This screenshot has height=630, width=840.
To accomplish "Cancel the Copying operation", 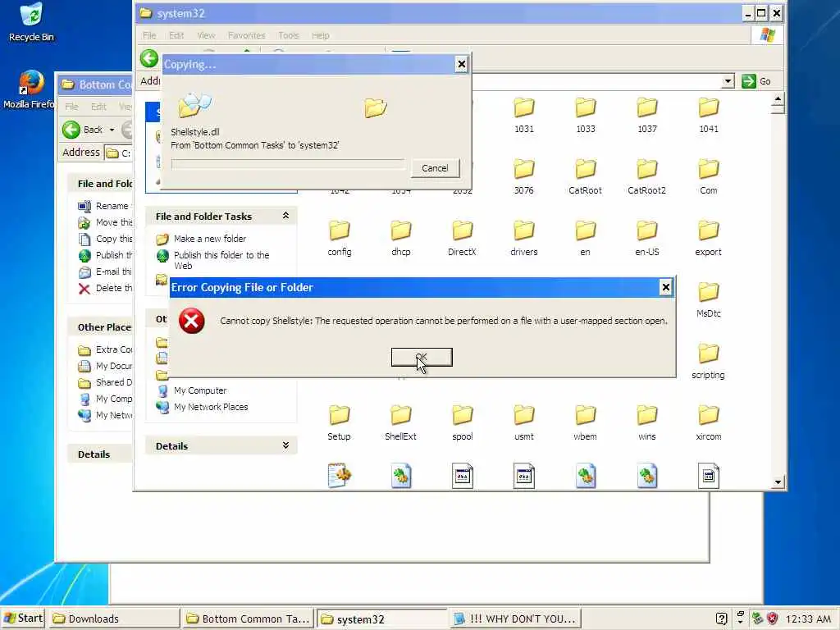I will 435,168.
